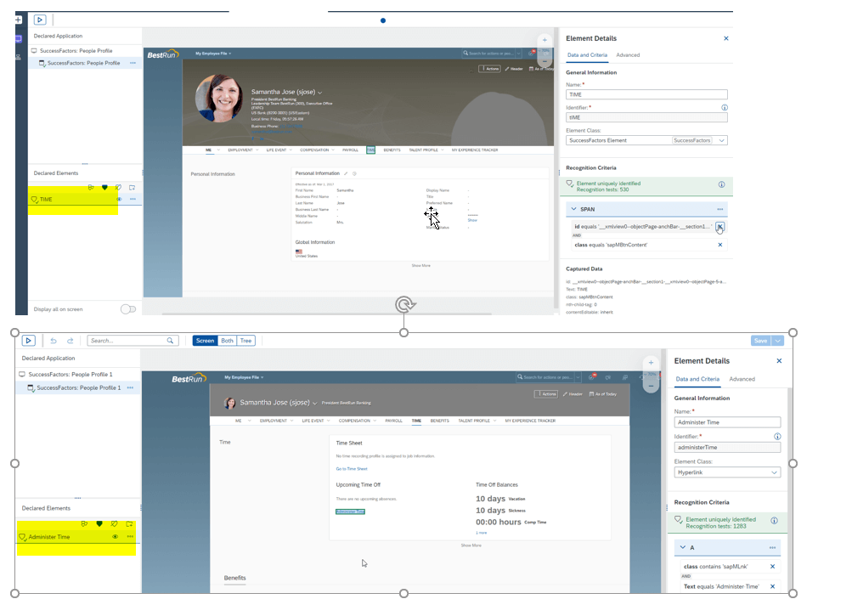Switch to the 'Data and Criteria' tab in bottom panel
The width and height of the screenshot is (852, 616).
click(x=697, y=379)
